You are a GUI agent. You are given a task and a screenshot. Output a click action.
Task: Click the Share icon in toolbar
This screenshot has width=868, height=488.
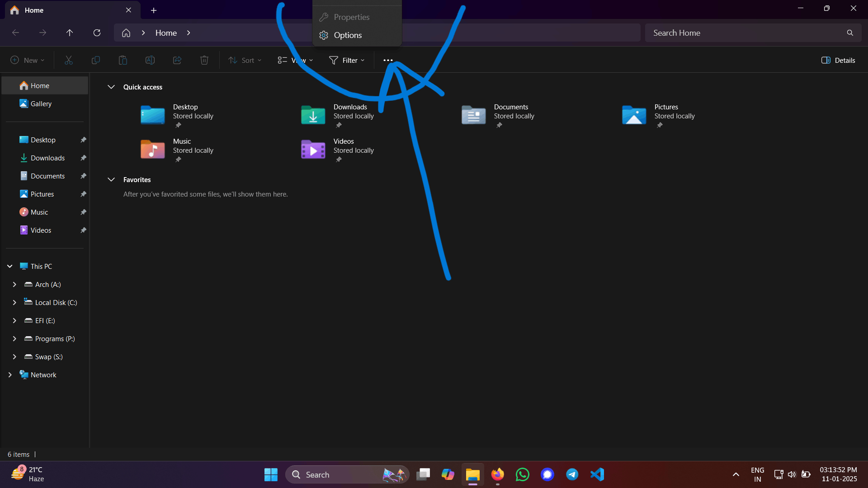click(177, 60)
